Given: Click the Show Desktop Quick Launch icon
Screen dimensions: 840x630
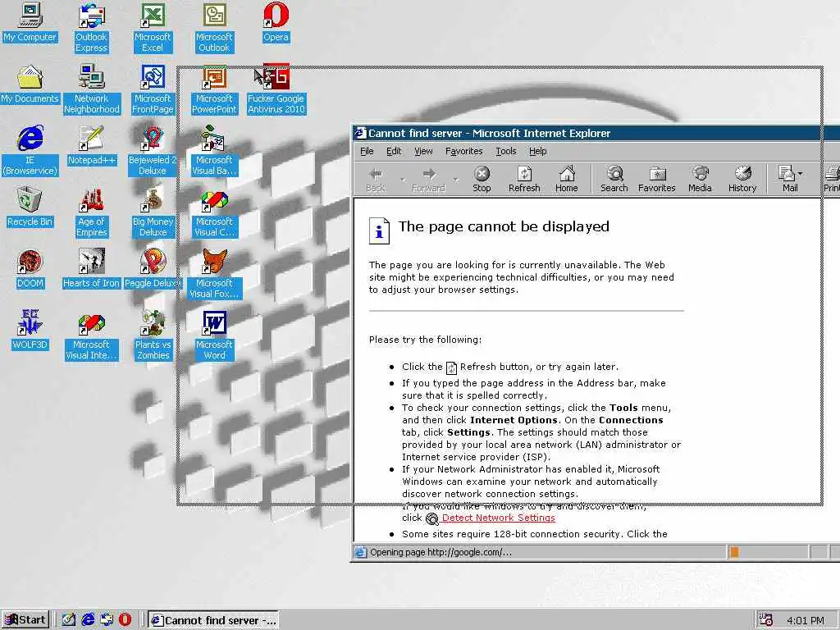Looking at the screenshot, I should (69, 620).
